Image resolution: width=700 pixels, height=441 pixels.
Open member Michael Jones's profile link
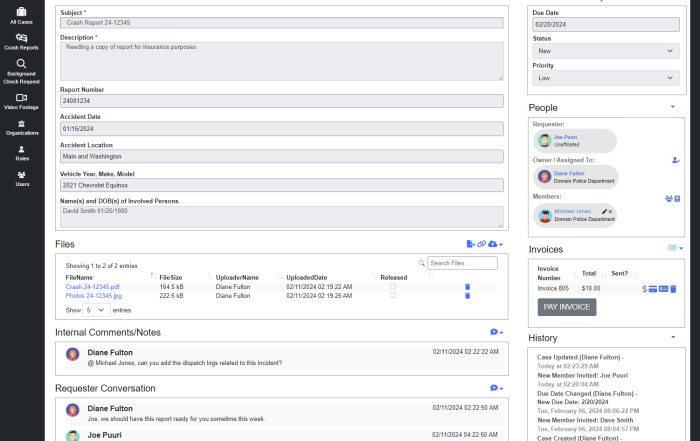click(572, 211)
